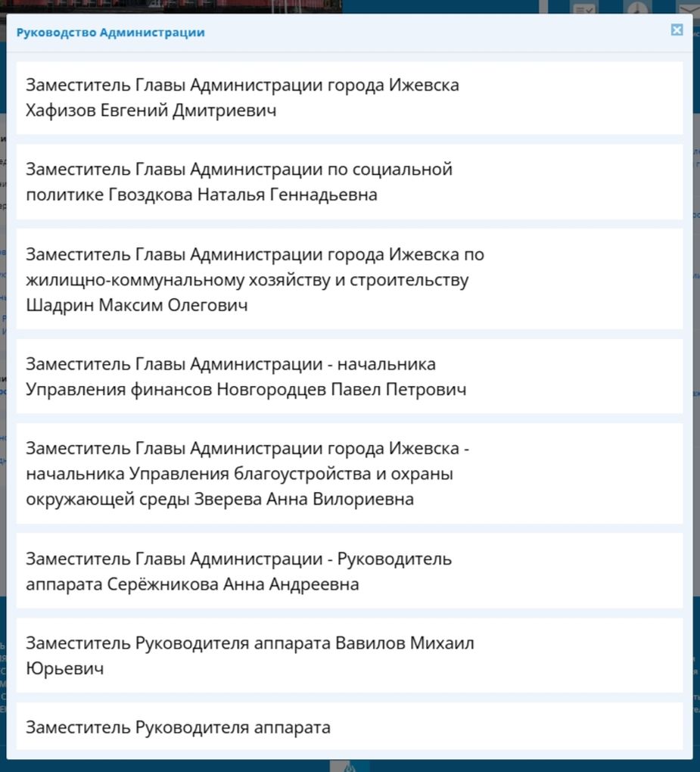Select the Зверева Анна Вилориевна name
700x772 pixels.
pyautogui.click(x=304, y=500)
